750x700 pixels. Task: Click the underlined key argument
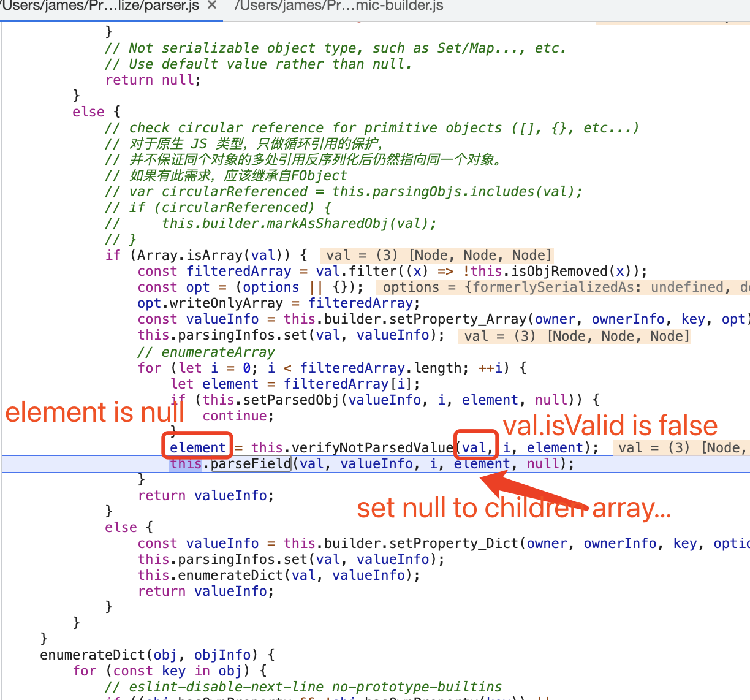693,319
